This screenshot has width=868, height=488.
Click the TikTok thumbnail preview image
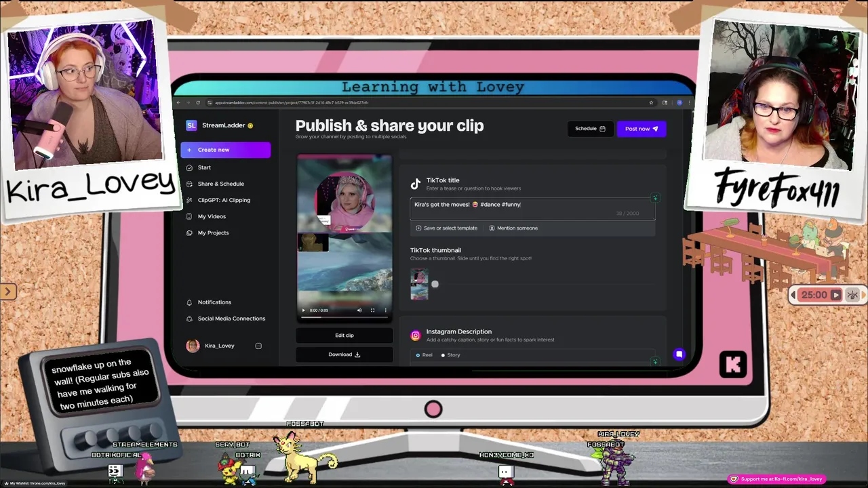(419, 285)
